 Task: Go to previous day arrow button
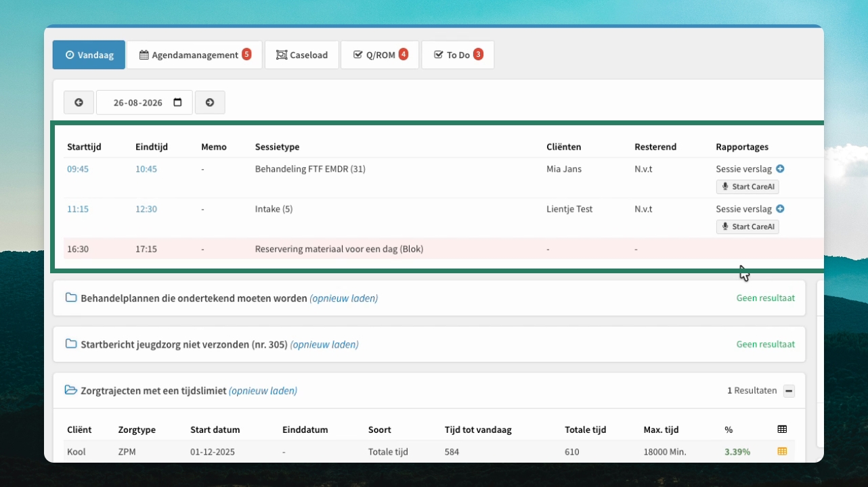79,103
